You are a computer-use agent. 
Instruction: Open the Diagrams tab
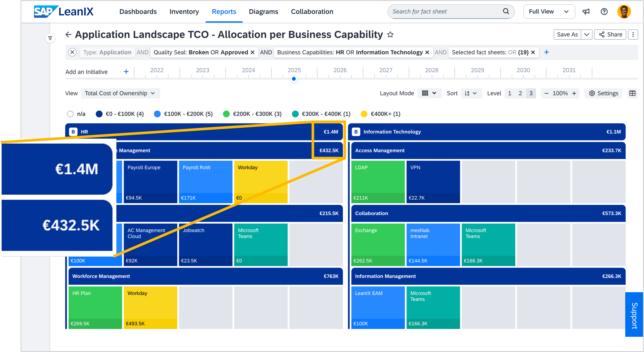click(263, 12)
